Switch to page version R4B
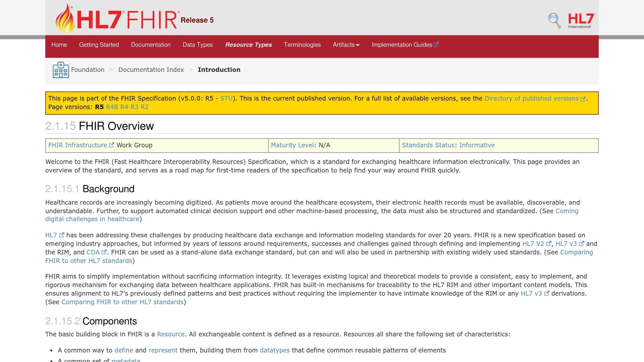The width and height of the screenshot is (644, 362). (x=112, y=107)
